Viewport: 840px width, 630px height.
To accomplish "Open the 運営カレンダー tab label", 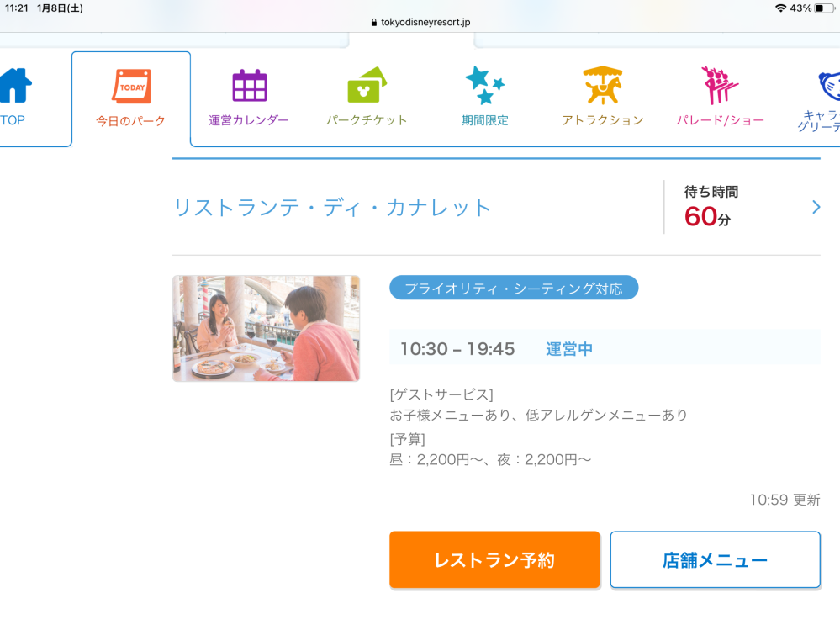I will (249, 120).
